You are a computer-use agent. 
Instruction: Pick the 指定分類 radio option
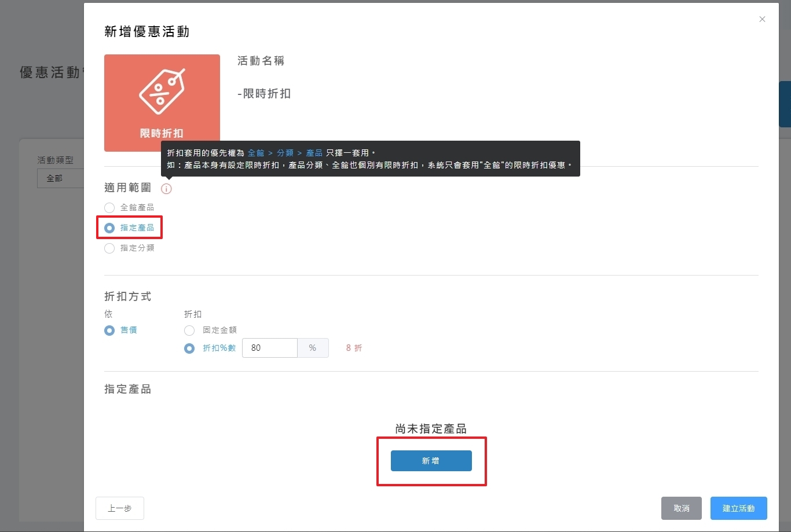[x=109, y=248]
